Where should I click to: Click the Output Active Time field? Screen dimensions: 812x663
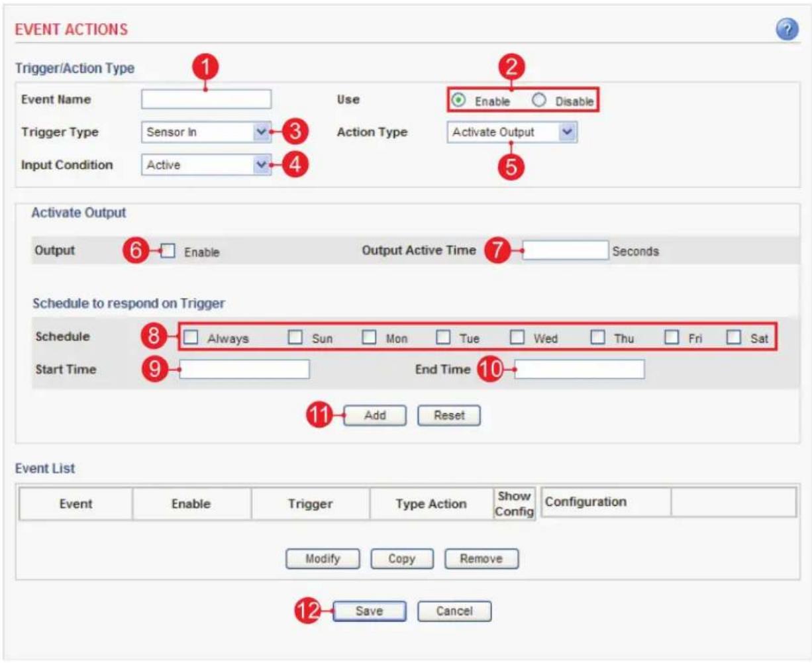coord(565,250)
